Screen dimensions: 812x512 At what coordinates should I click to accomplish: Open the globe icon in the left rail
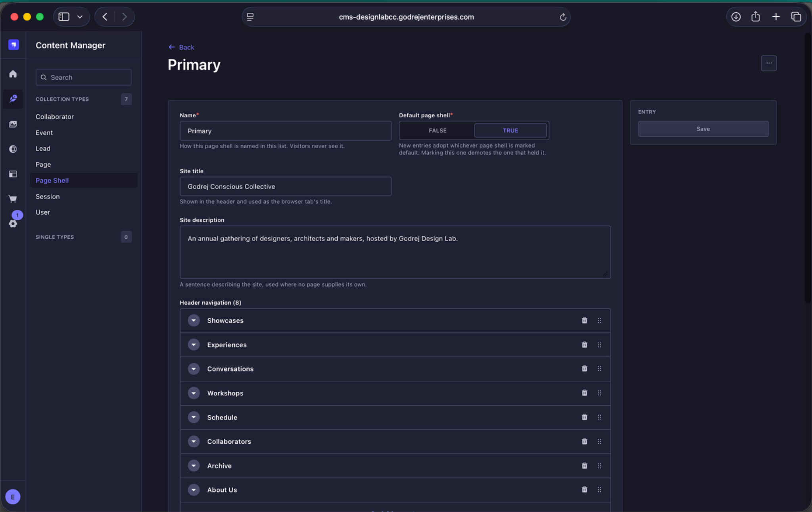[13, 149]
